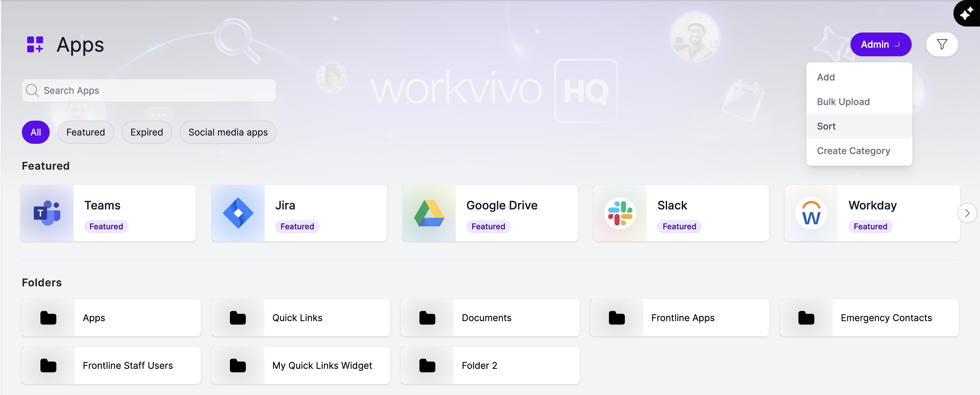Open the Emergency Contacts folder label
Image resolution: width=980 pixels, height=395 pixels.
click(886, 318)
